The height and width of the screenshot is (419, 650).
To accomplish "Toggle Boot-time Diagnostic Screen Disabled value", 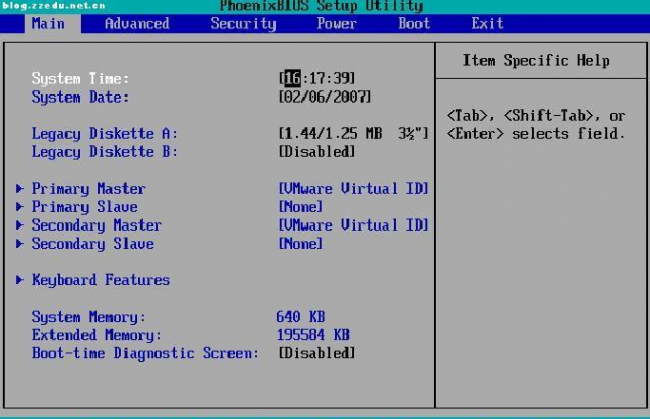I will click(317, 353).
